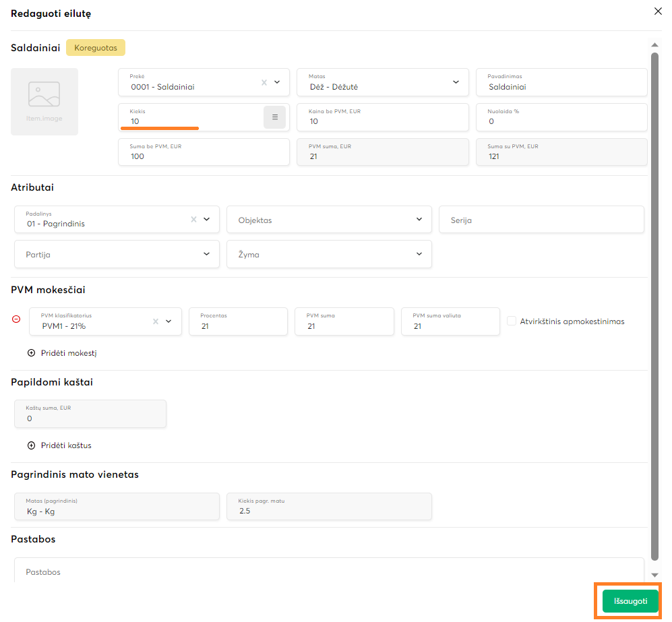This screenshot has height=622, width=672.
Task: Click the item image placeholder
Action: [44, 101]
